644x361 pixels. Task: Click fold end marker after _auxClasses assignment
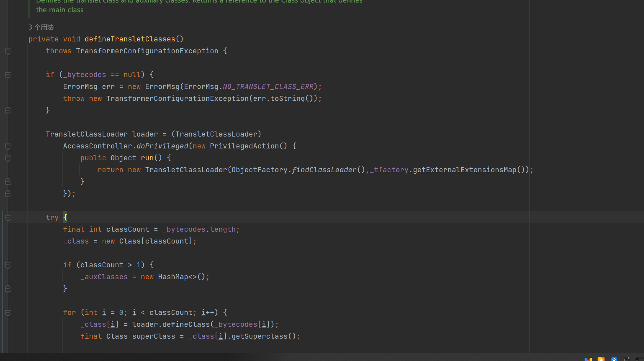point(8,289)
